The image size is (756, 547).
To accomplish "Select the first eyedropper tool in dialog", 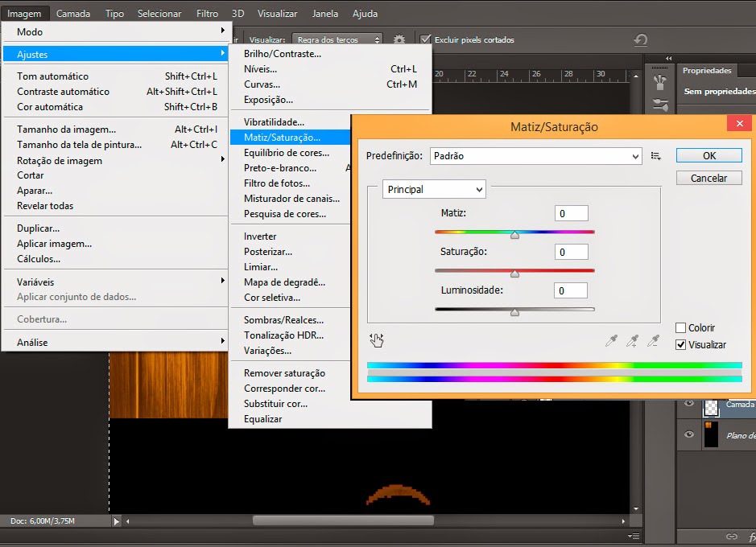I will [612, 341].
